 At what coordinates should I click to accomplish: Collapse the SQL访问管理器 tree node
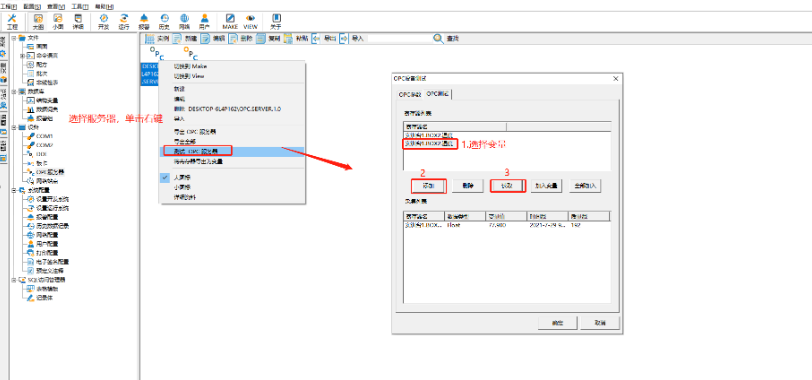click(x=14, y=280)
